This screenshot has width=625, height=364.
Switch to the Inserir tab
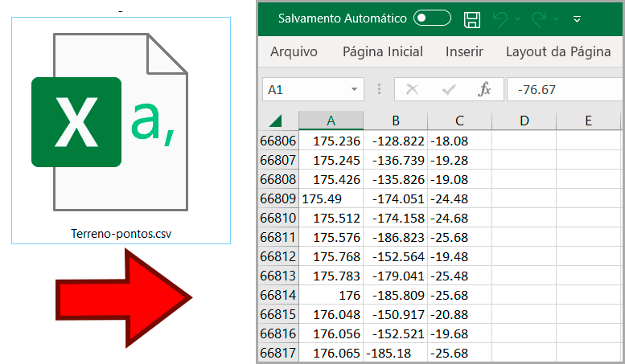[464, 52]
